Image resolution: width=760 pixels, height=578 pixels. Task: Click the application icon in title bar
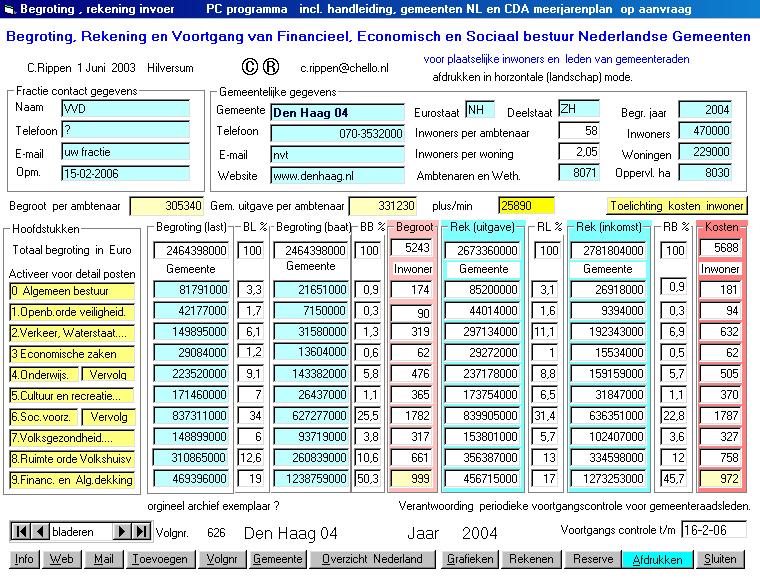tap(9, 8)
